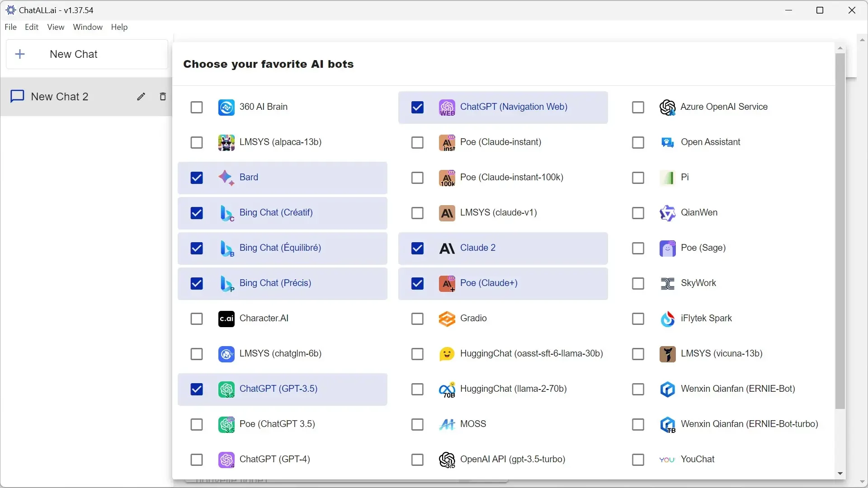The image size is (868, 488).
Task: Click the ChatGPT GPT-4 purple icon
Action: point(226,460)
